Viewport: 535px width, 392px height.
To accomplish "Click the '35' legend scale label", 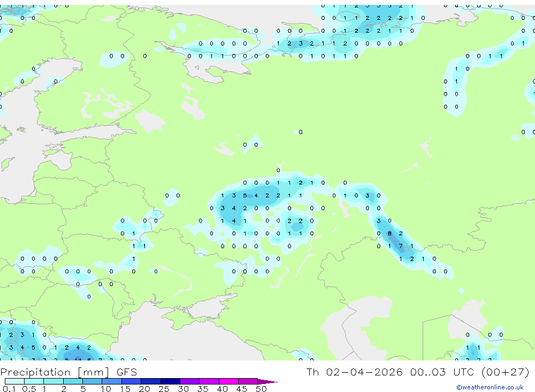I will 203,389.
